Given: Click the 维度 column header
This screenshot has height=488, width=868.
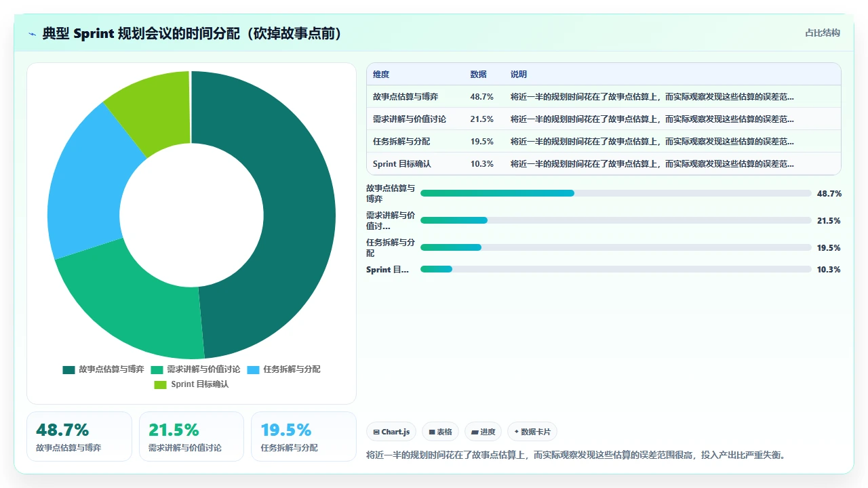Looking at the screenshot, I should click(x=381, y=75).
